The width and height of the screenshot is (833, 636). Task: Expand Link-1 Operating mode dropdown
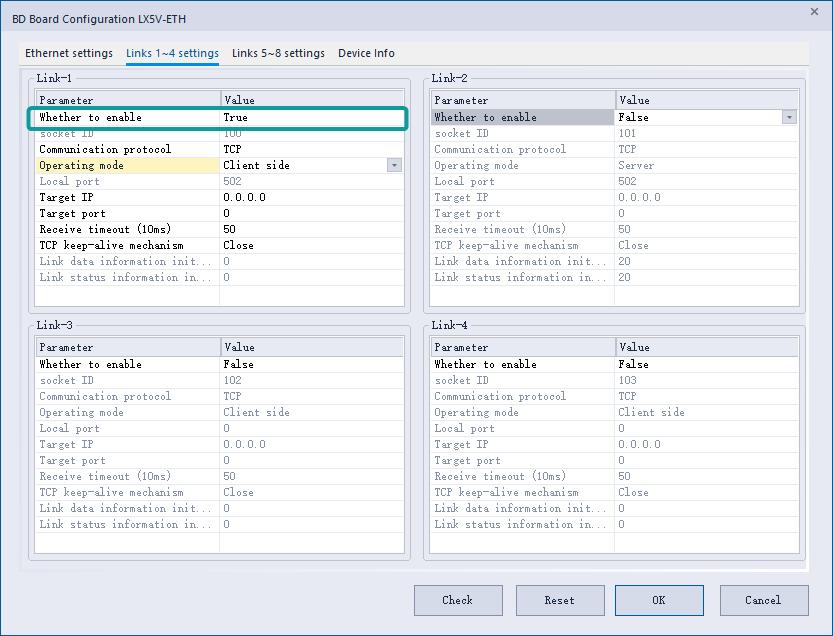pyautogui.click(x=394, y=165)
